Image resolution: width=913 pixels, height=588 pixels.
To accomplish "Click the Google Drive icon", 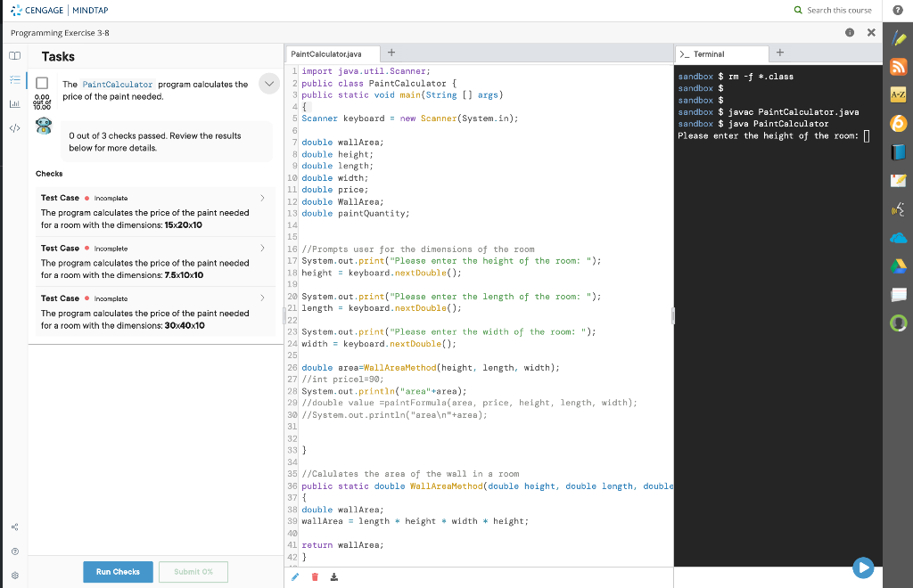I will point(898,266).
